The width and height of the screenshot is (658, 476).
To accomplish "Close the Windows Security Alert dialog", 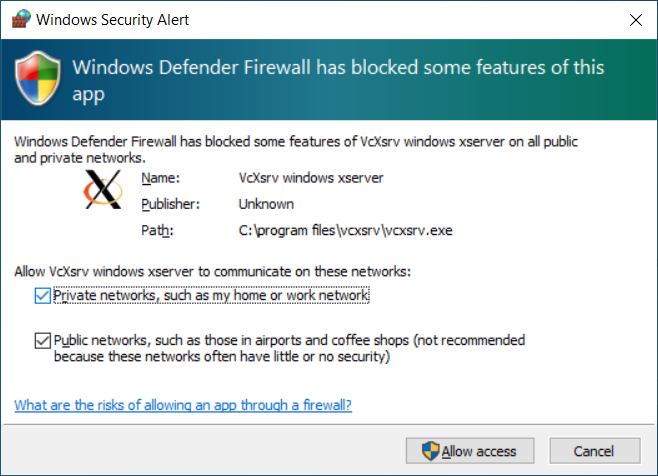I will coord(636,19).
